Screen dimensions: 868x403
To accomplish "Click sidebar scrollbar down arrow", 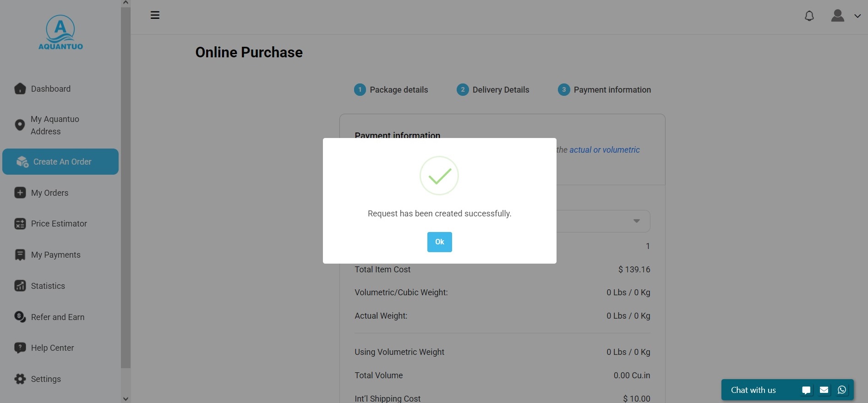I will point(126,399).
